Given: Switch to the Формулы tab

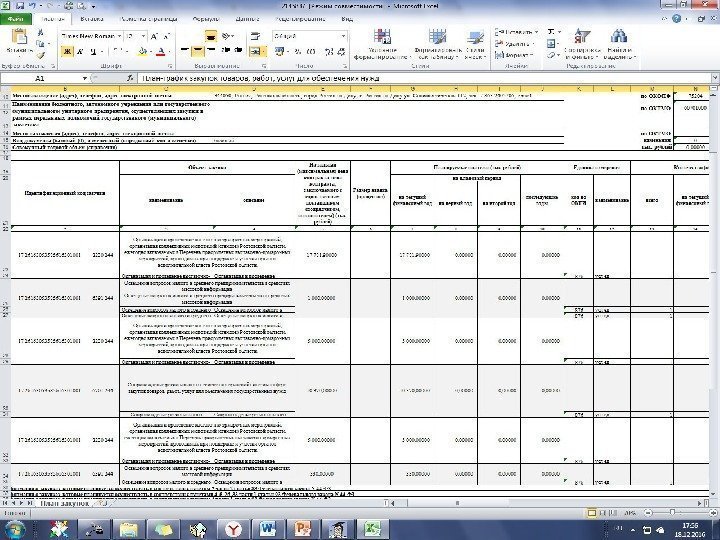Looking at the screenshot, I should tap(205, 19).
